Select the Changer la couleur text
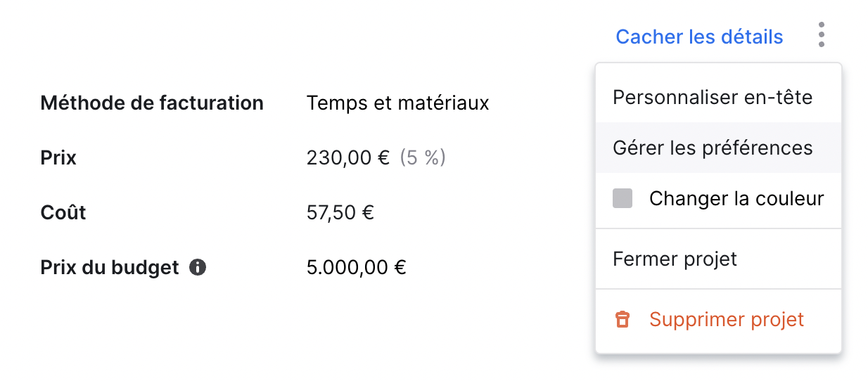The height and width of the screenshot is (381, 868). [x=736, y=199]
